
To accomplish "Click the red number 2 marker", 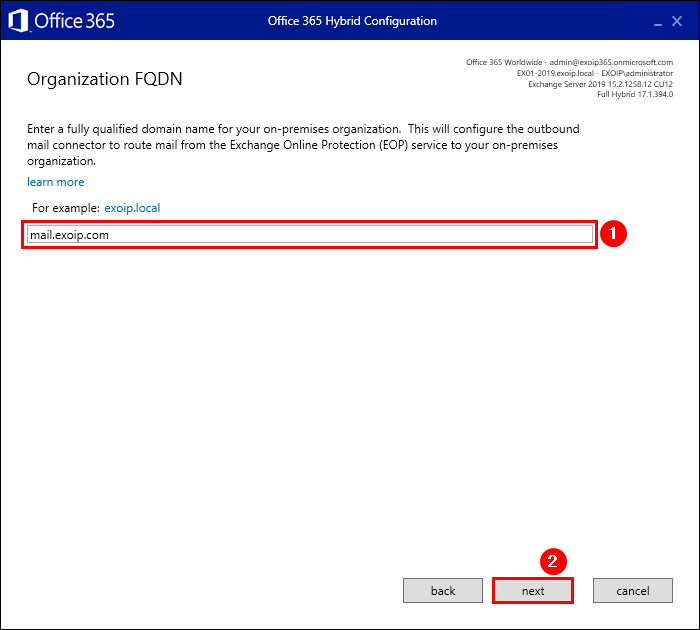I will [554, 561].
